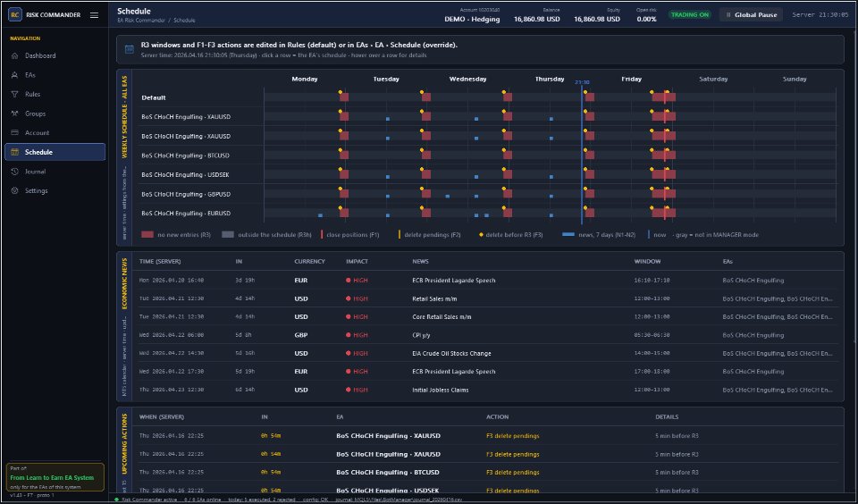Click the Core Retail Sales m/m news entry
The width and height of the screenshot is (858, 504).
(x=442, y=317)
